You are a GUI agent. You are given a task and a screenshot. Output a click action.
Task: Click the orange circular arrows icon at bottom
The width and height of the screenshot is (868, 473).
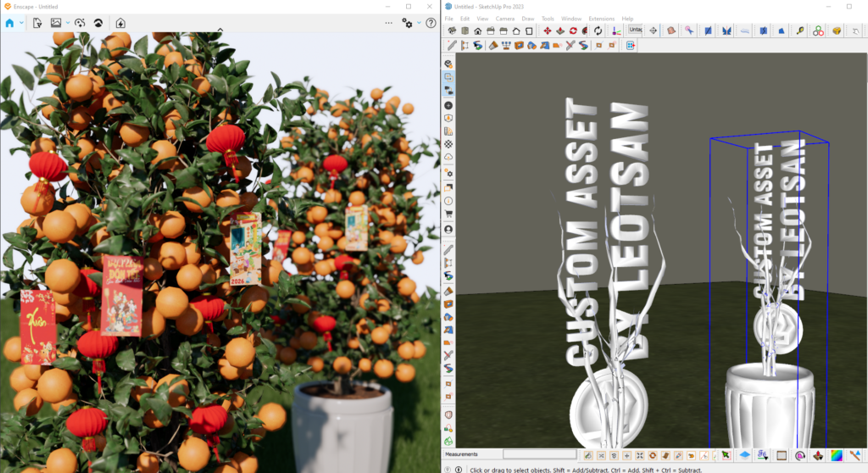[x=653, y=455]
